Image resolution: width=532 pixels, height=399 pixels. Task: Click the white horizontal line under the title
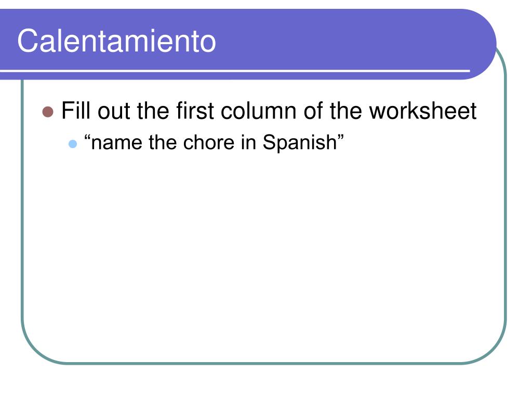point(235,71)
